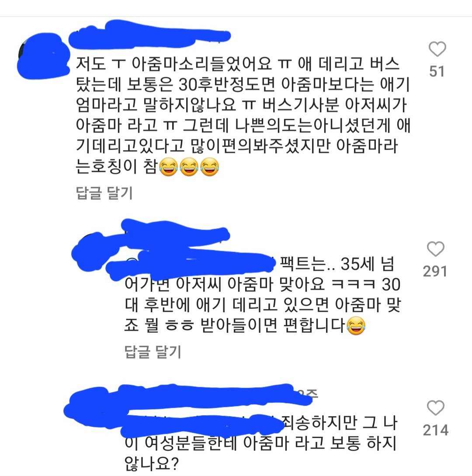
Task: Open first commenter's scribbled profile avatar
Action: click(x=43, y=56)
